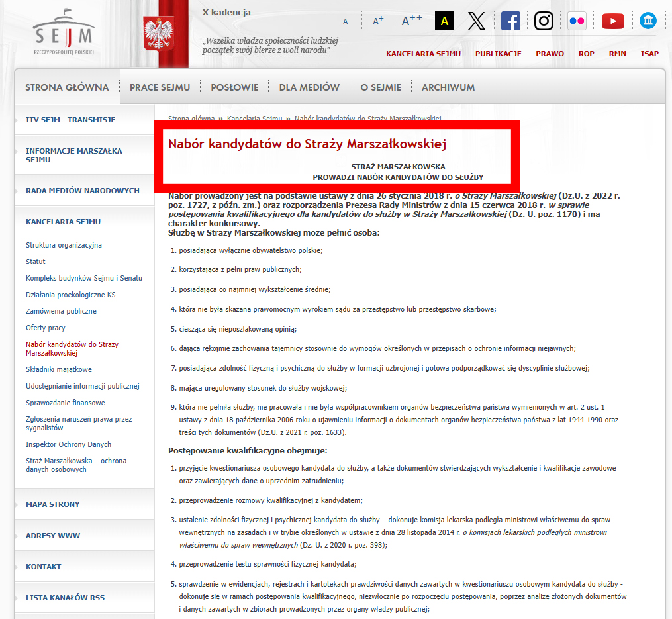
Task: Open the ISAP link in top bar
Action: 649,54
